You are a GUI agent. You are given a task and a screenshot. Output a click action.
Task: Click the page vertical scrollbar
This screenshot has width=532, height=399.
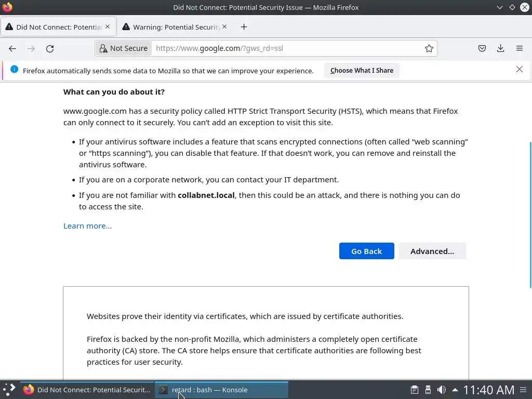click(530, 215)
